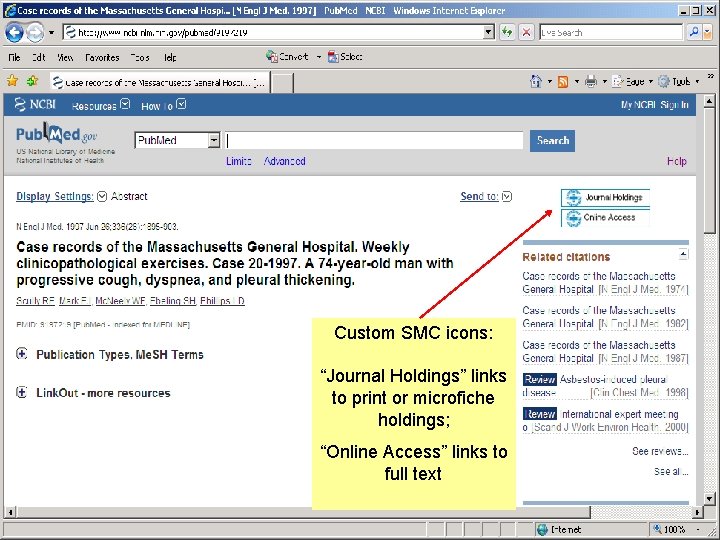
Task: Open the Limits link
Action: pos(238,161)
